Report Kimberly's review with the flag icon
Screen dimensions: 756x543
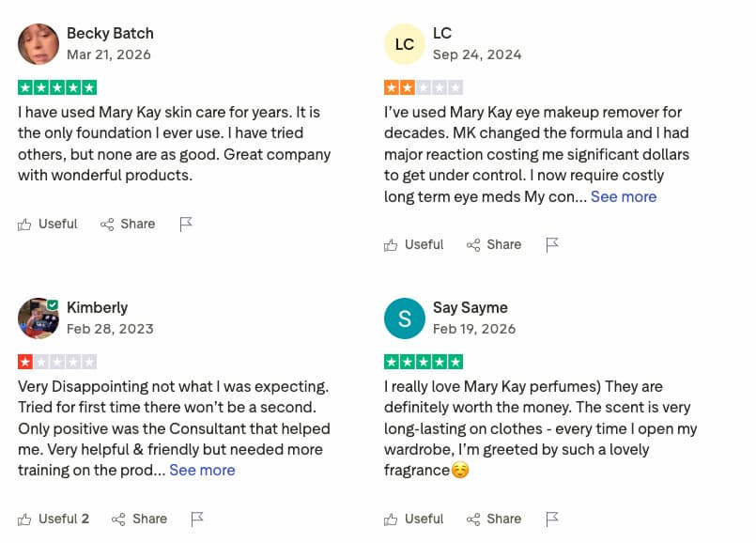pos(198,519)
